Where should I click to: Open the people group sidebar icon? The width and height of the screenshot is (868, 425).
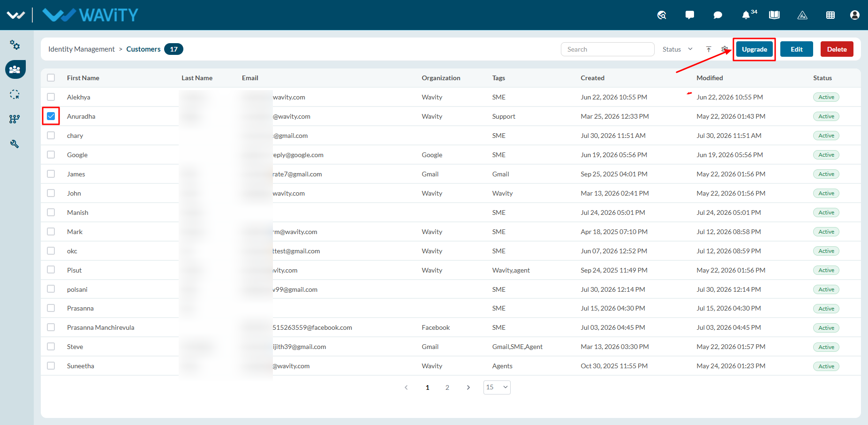coord(15,69)
